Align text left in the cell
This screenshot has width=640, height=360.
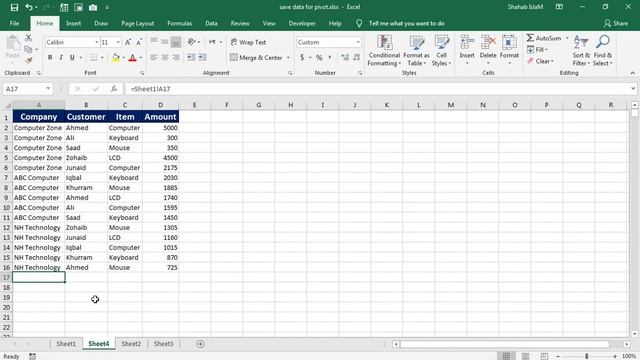click(154, 58)
